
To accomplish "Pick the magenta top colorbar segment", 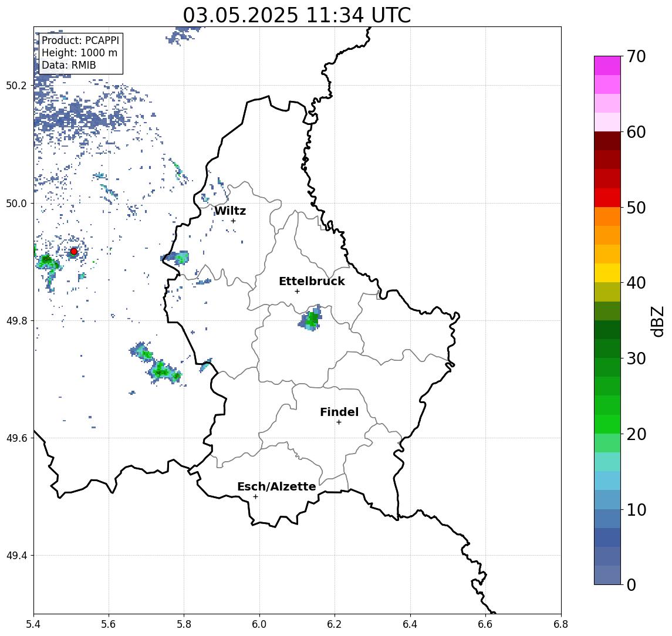I will tap(607, 66).
